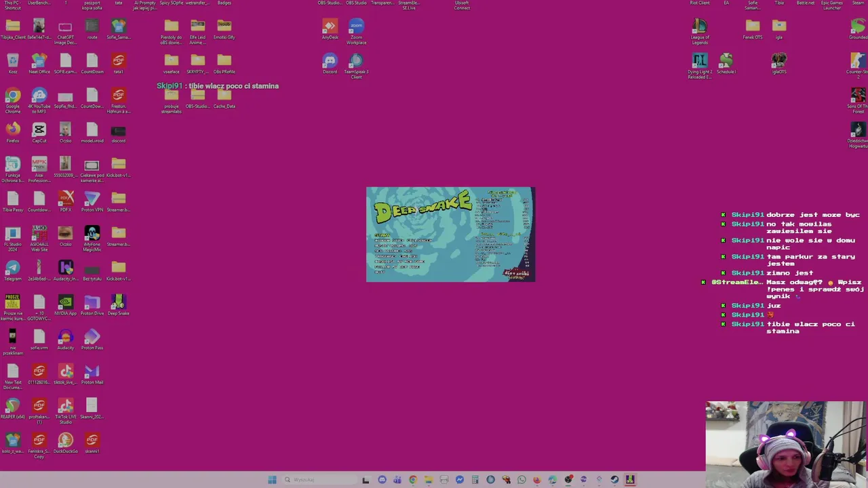Viewport: 868px width, 488px height.
Task: Open the PDF X desktop shortcut
Action: 66,201
